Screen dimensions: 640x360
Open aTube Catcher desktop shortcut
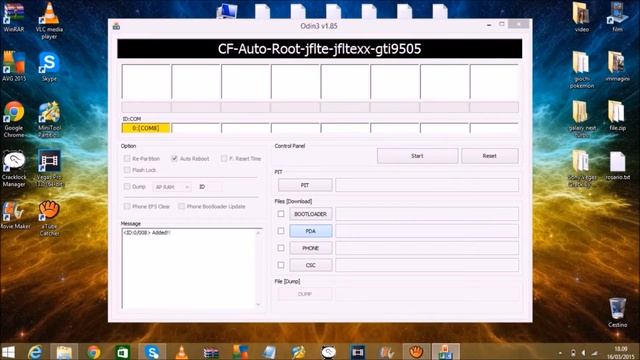[x=49, y=218]
